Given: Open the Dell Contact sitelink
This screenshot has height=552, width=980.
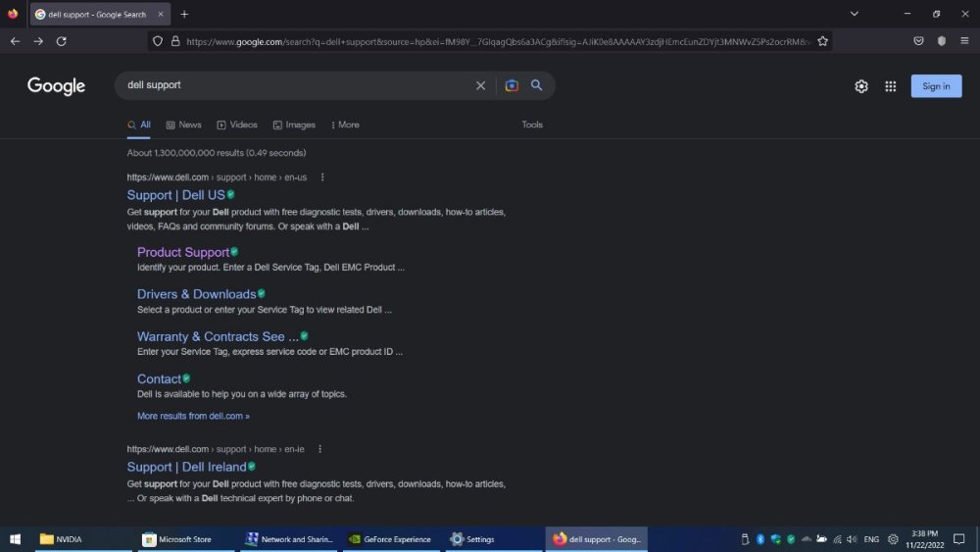Looking at the screenshot, I should tap(159, 378).
